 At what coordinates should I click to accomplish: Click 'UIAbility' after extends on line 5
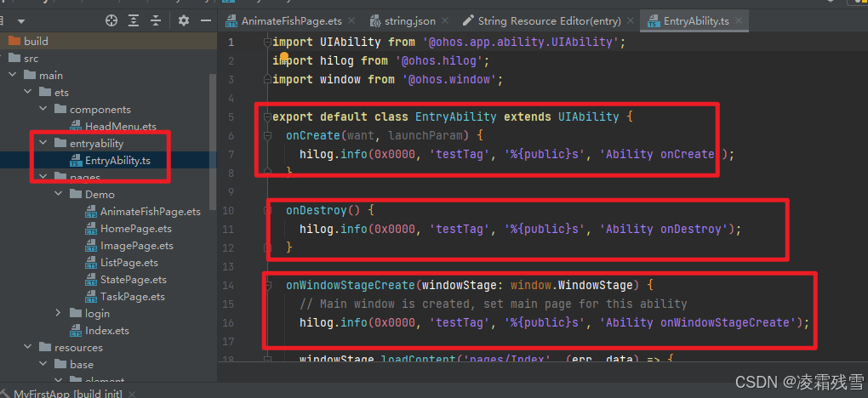588,117
